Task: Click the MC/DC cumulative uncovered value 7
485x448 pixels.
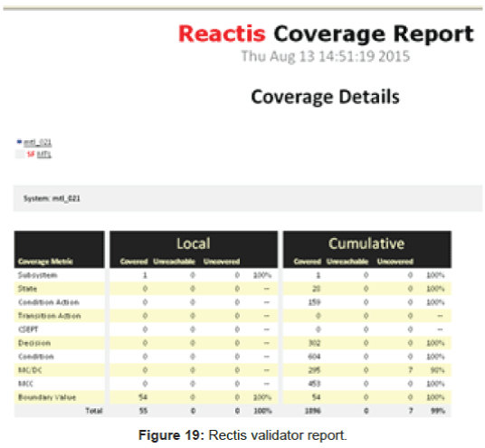Action: pos(411,370)
